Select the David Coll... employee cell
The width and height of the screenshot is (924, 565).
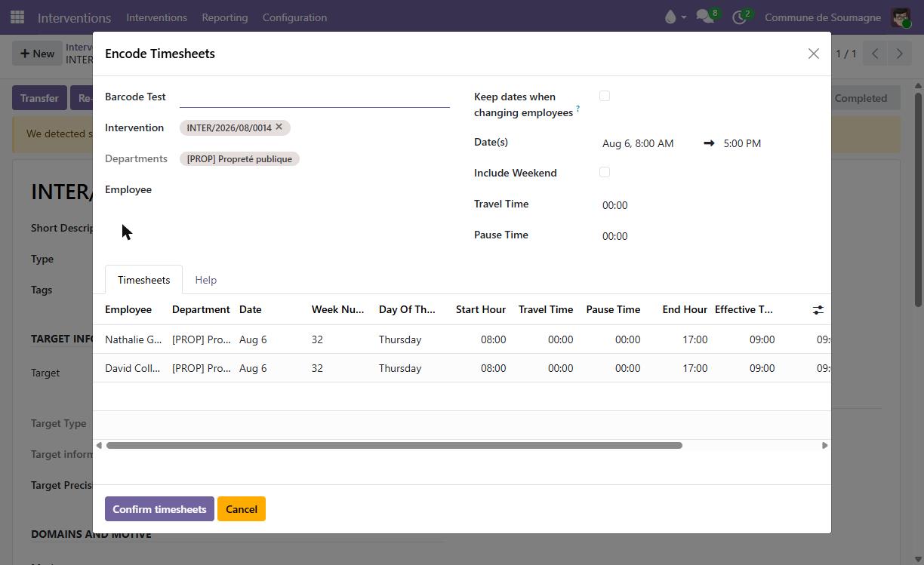(x=133, y=368)
